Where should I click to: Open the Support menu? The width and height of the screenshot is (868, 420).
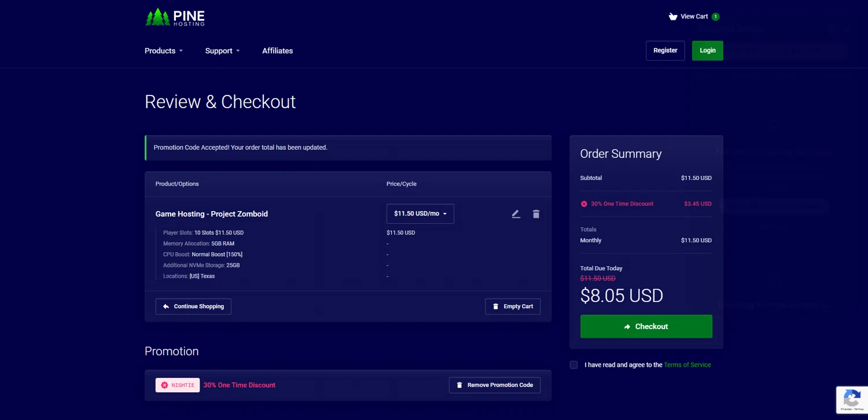222,51
